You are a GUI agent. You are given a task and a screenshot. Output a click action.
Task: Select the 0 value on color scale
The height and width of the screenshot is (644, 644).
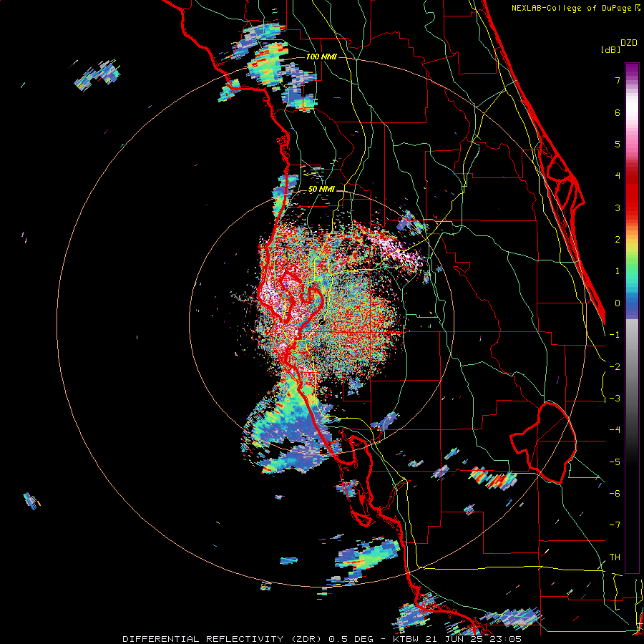tap(618, 303)
